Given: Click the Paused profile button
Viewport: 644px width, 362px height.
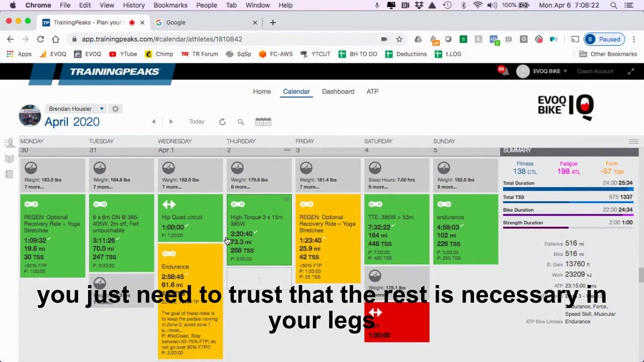Looking at the screenshot, I should pyautogui.click(x=604, y=39).
